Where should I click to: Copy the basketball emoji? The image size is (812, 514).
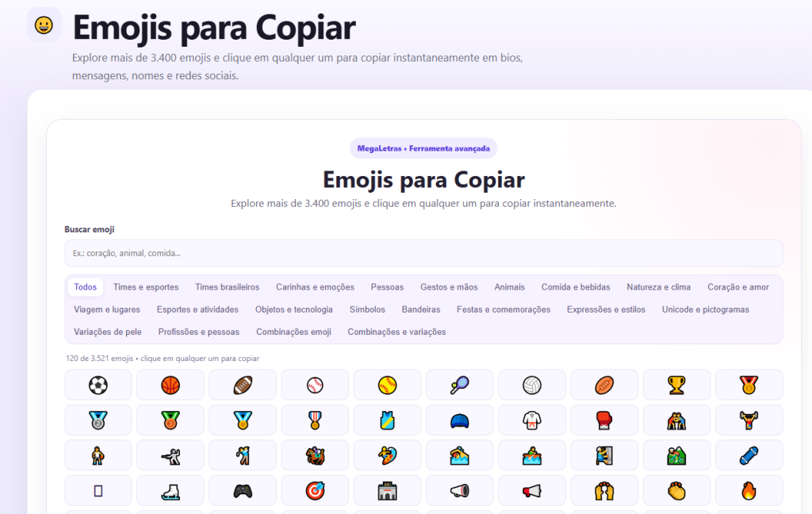170,385
